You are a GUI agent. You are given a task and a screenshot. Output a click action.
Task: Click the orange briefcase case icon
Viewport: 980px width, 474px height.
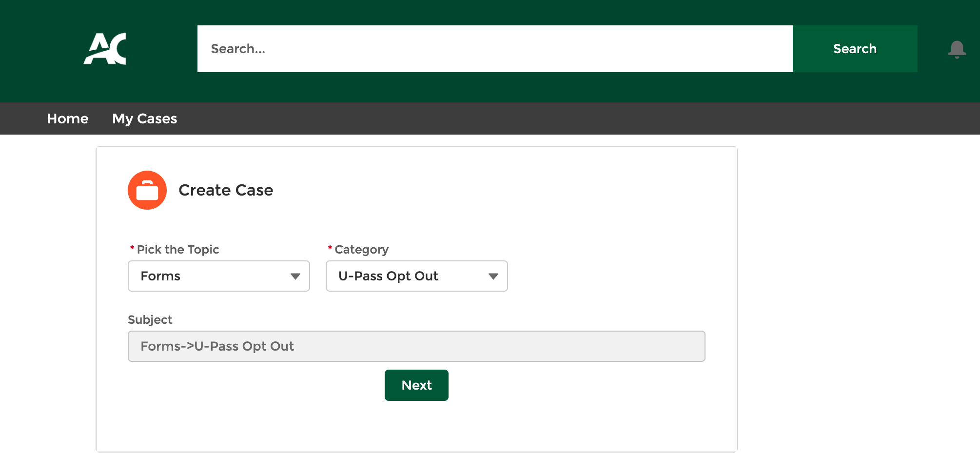[x=147, y=190]
